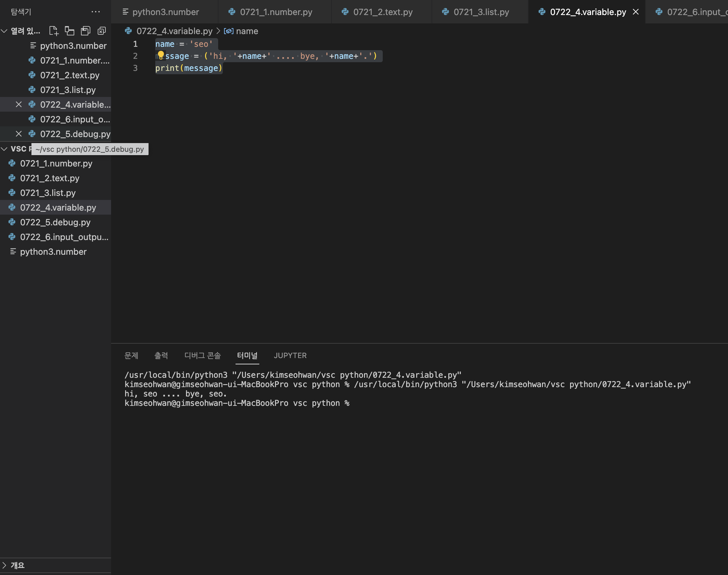728x575 pixels.
Task: Switch to the 0721_2.text.py tab
Action: [x=382, y=12]
